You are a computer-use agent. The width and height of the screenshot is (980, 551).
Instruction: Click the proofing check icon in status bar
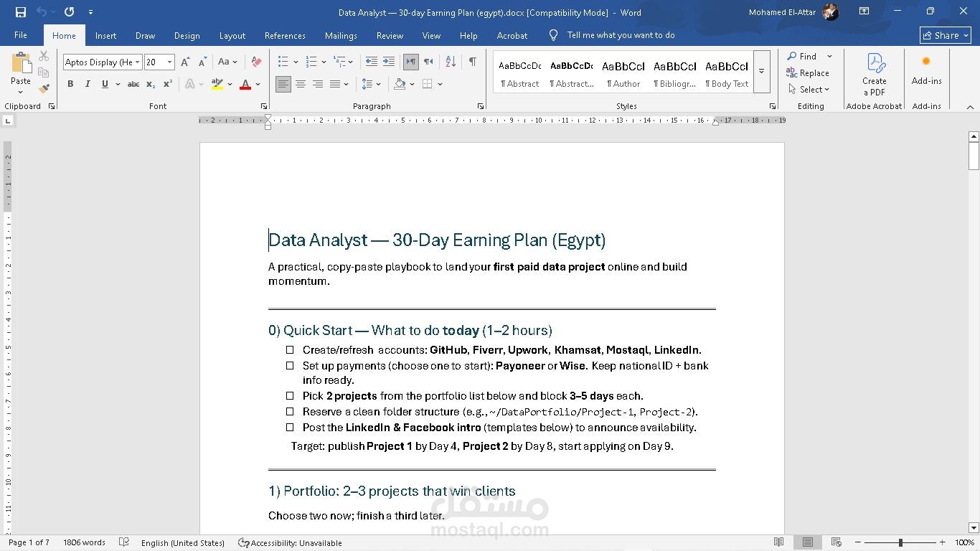(x=123, y=542)
